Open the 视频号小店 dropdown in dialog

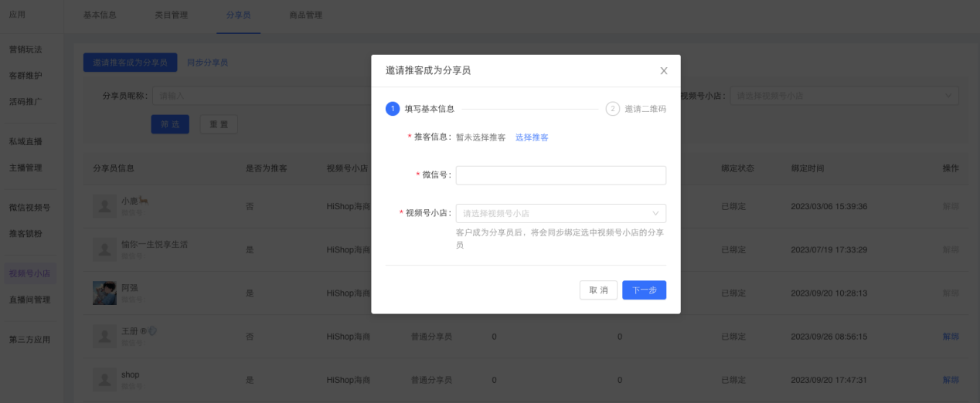click(560, 213)
